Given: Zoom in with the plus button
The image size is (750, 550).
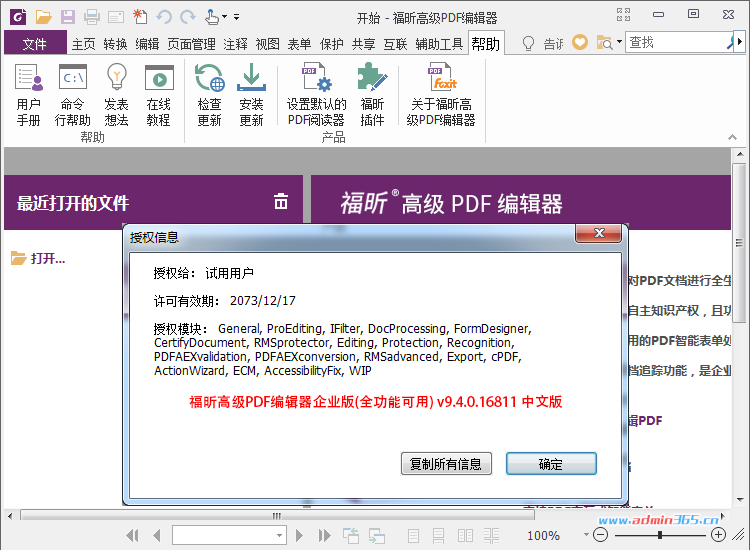Looking at the screenshot, I should (718, 535).
